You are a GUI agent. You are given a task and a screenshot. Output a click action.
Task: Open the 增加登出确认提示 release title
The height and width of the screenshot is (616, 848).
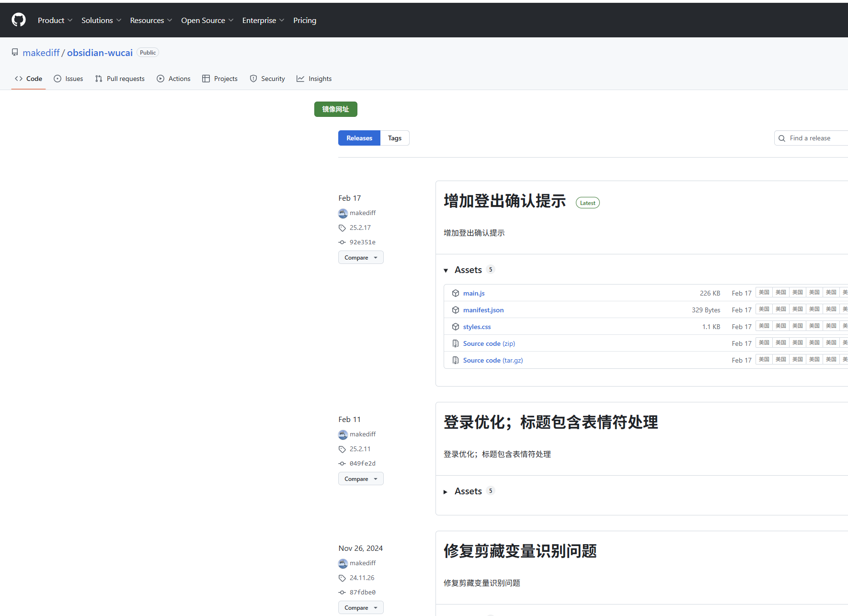[x=504, y=201]
